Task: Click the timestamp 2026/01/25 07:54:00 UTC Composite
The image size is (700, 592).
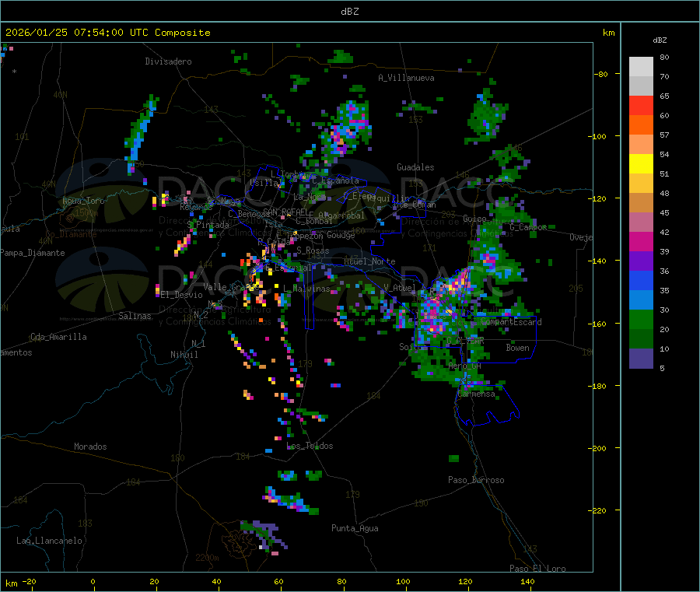Action: (107, 33)
